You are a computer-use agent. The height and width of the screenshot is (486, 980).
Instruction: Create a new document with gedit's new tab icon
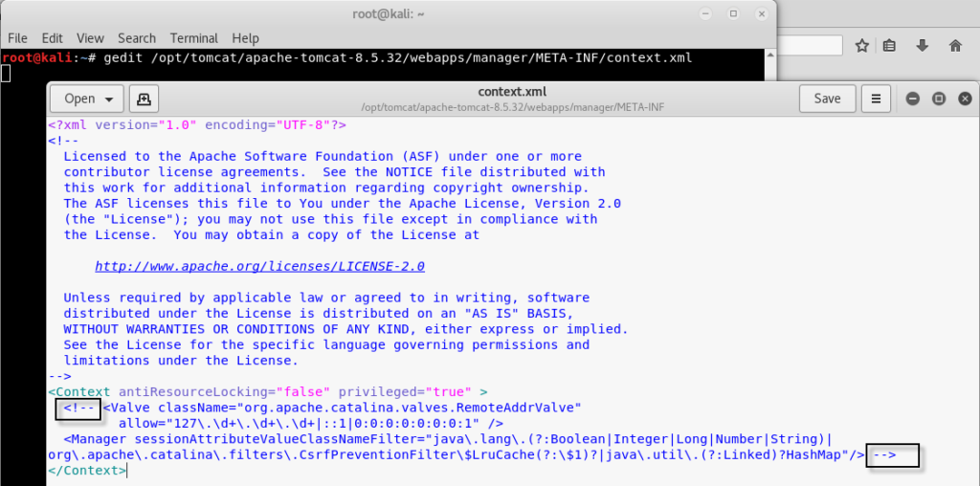[144, 99]
